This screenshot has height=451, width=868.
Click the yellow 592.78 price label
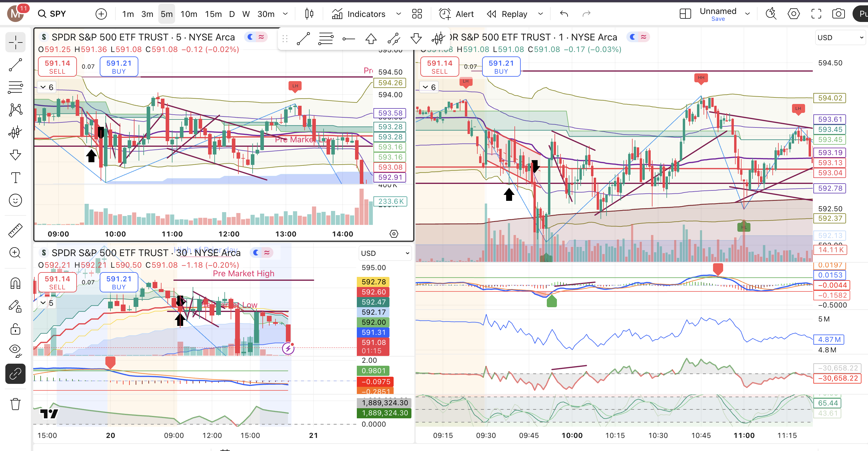click(x=373, y=282)
